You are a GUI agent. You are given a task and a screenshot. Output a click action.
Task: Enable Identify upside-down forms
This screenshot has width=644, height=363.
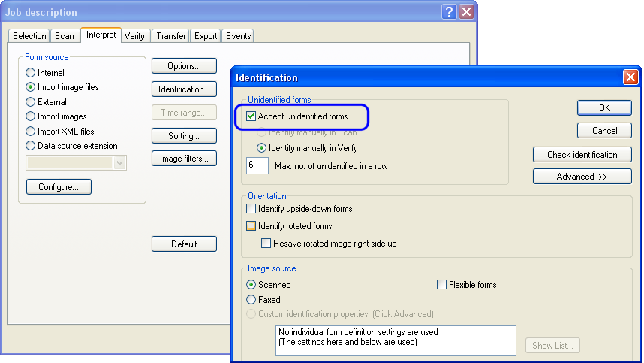point(251,209)
